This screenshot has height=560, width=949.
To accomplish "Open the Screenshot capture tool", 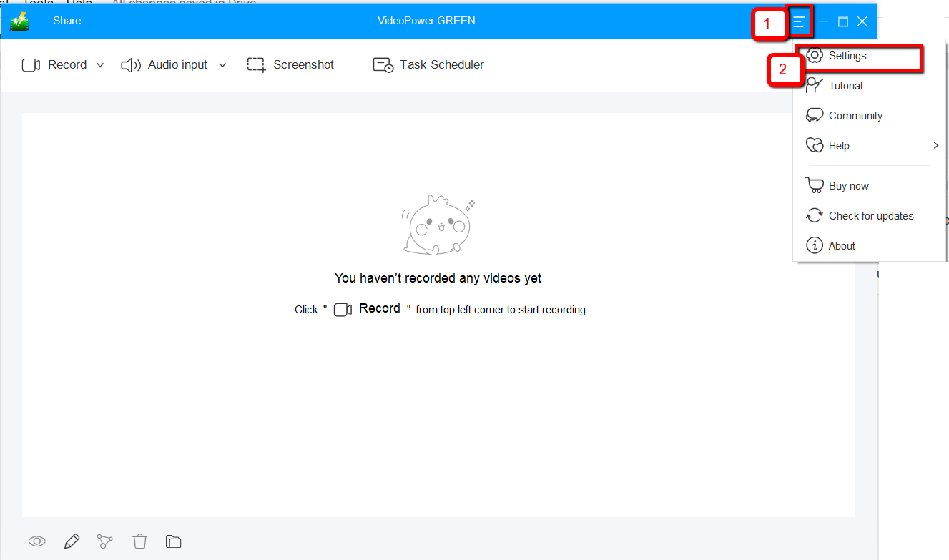I will pos(255,64).
